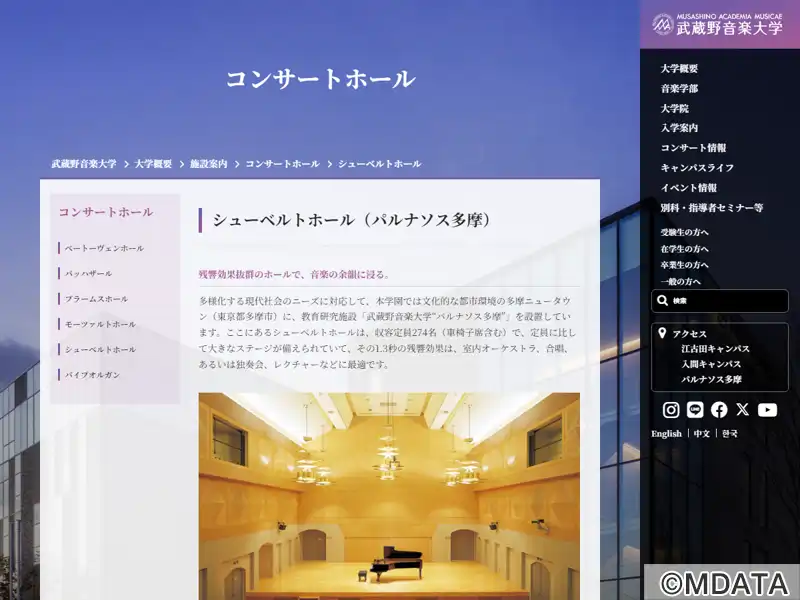Open the Instagram icon link
Viewport: 800px width, 600px height.
(x=671, y=410)
